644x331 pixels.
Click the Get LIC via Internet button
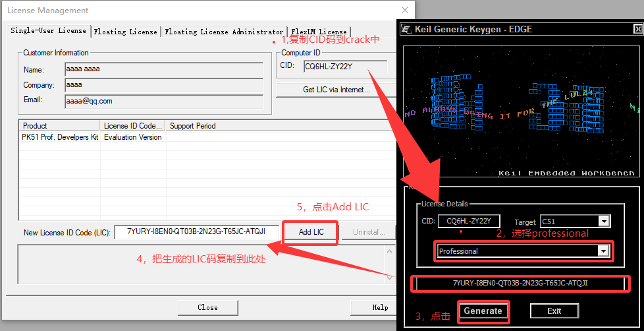(336, 90)
